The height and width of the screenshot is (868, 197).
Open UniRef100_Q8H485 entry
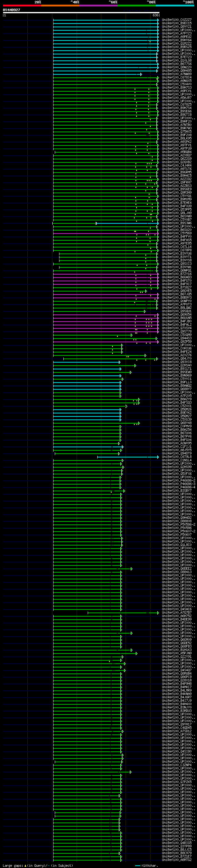coord(176,71)
